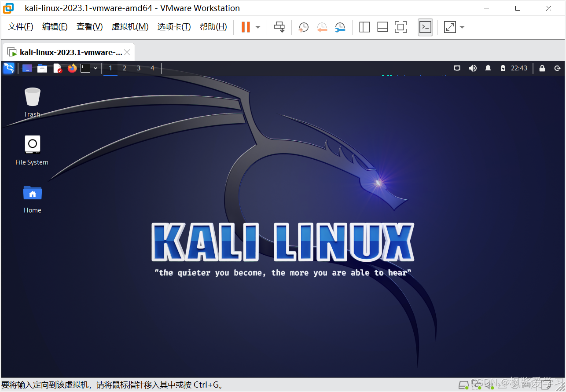Pause the virtual machine with the orange pause button
This screenshot has width=566, height=392.
tap(246, 27)
